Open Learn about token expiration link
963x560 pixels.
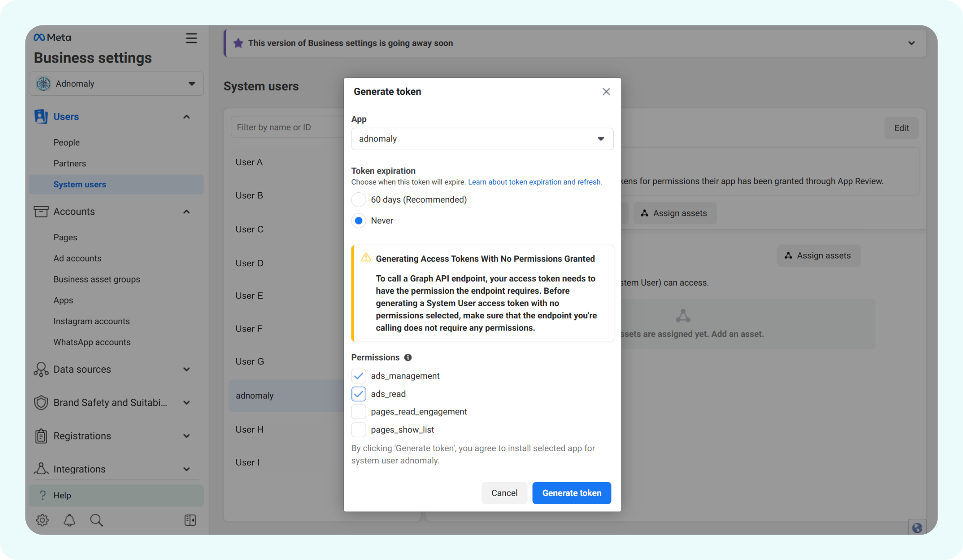[534, 182]
